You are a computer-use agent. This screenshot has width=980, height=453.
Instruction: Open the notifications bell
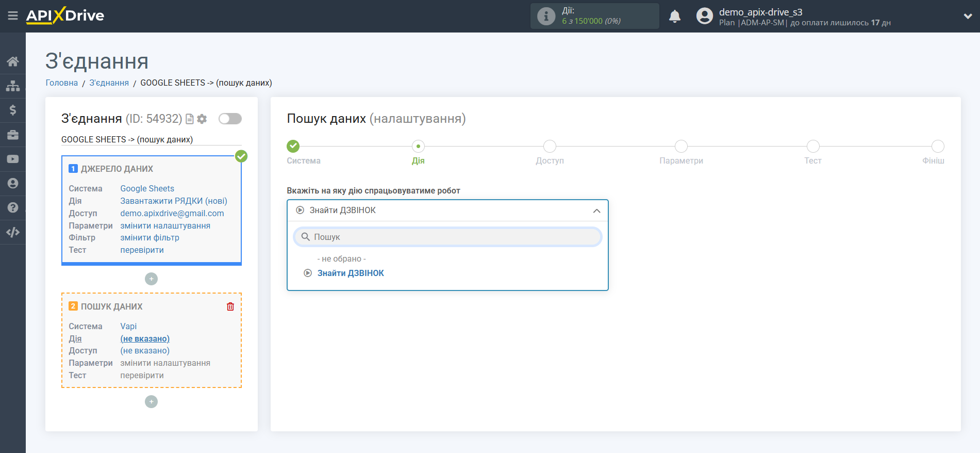tap(674, 17)
